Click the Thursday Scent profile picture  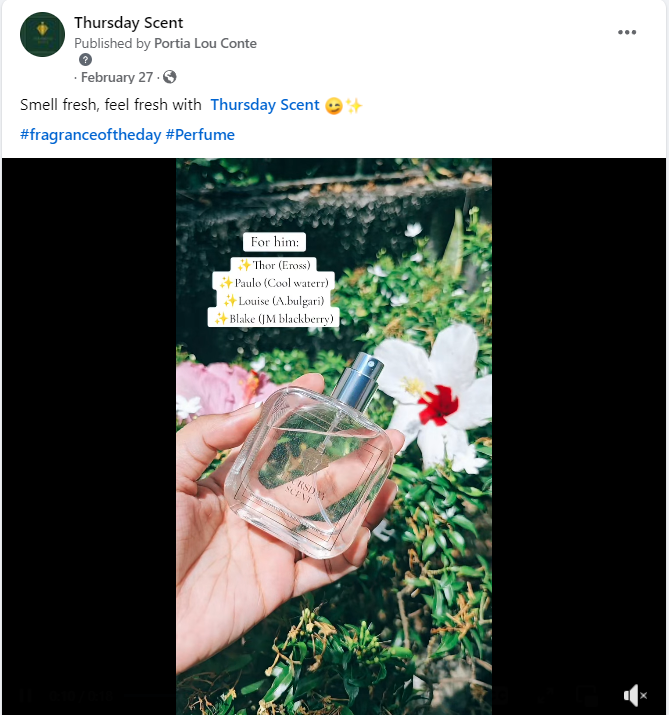tap(42, 35)
